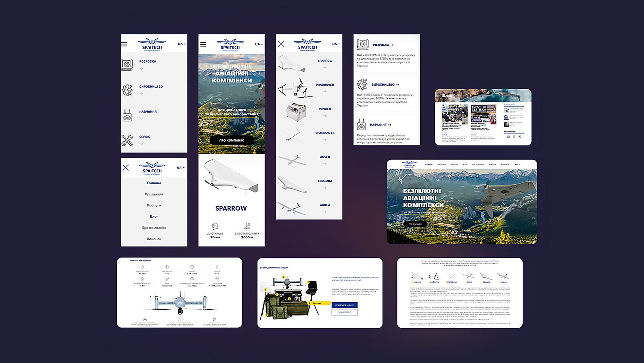Click the Навчання controller icon in the description card

pos(361,124)
